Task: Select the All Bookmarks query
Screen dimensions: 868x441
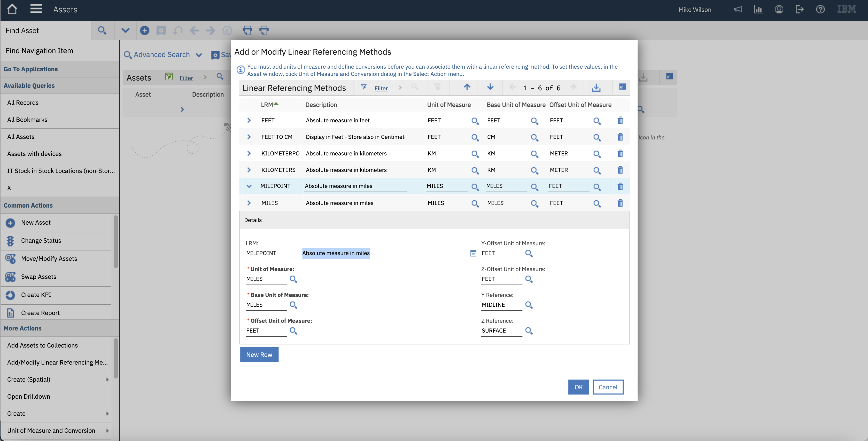Action: pyautogui.click(x=27, y=120)
